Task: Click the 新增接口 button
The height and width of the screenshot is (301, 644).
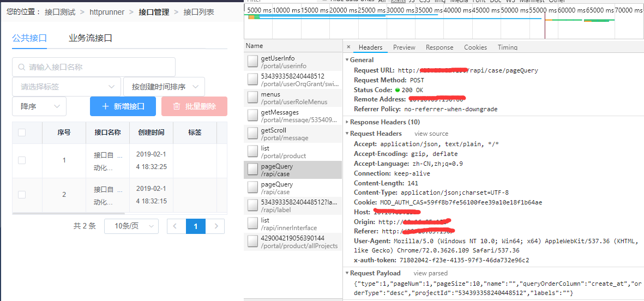Action: pyautogui.click(x=123, y=106)
